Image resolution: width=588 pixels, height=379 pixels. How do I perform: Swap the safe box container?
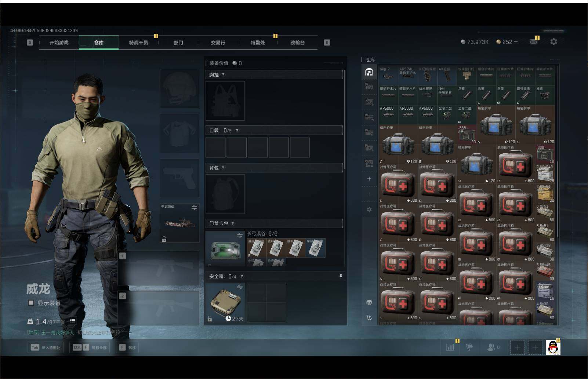click(240, 287)
